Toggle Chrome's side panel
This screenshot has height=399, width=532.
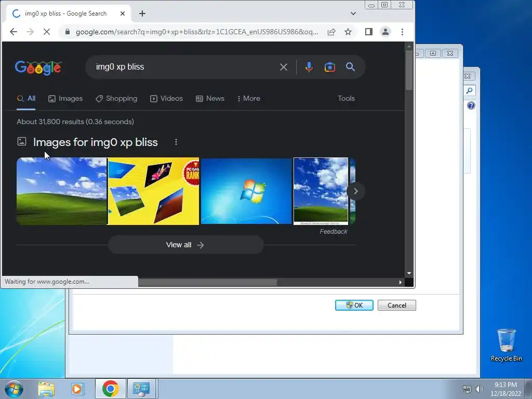tap(369, 32)
